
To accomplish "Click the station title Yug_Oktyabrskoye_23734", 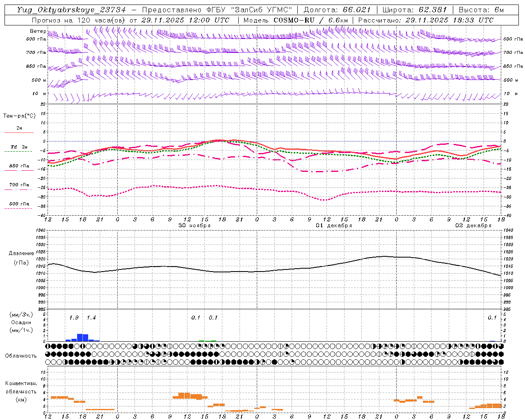I will click(71, 10).
